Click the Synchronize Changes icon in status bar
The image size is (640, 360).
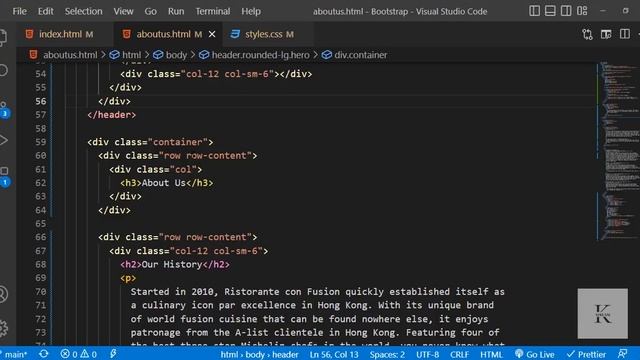tap(43, 354)
